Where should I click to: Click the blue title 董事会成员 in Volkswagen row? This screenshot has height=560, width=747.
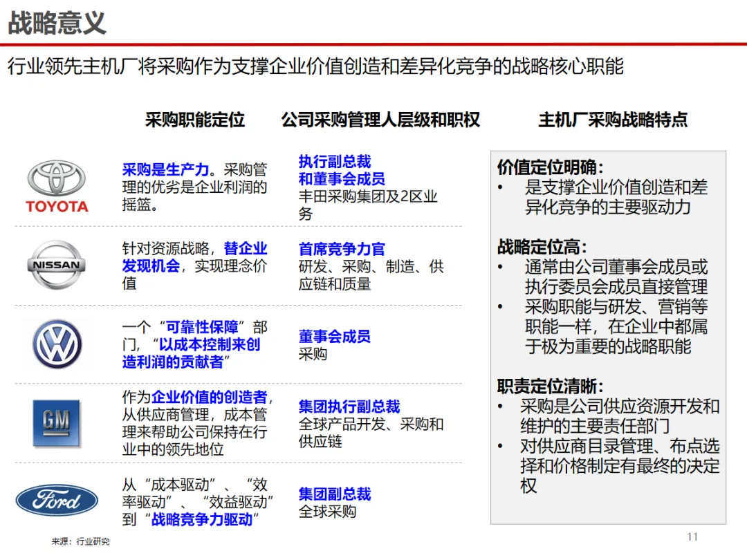(335, 336)
